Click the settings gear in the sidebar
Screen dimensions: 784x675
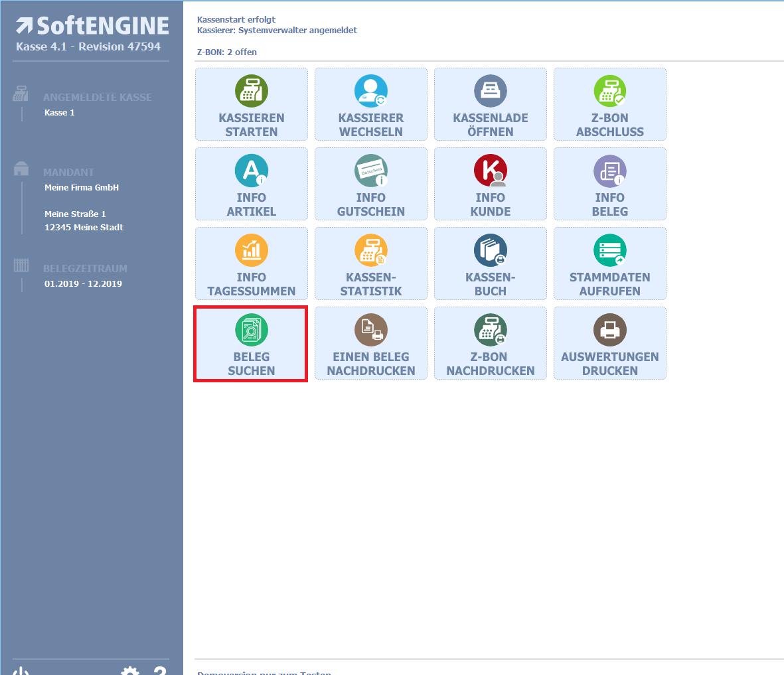(130, 670)
